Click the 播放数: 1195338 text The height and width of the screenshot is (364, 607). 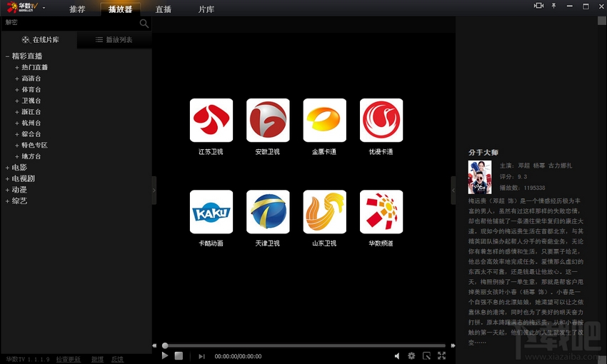522,188
